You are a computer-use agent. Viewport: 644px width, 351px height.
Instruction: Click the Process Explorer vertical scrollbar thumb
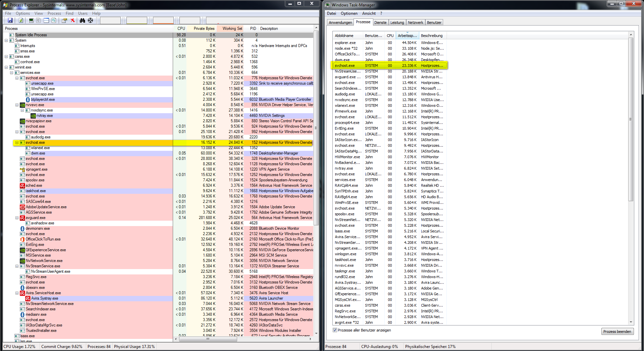click(316, 128)
